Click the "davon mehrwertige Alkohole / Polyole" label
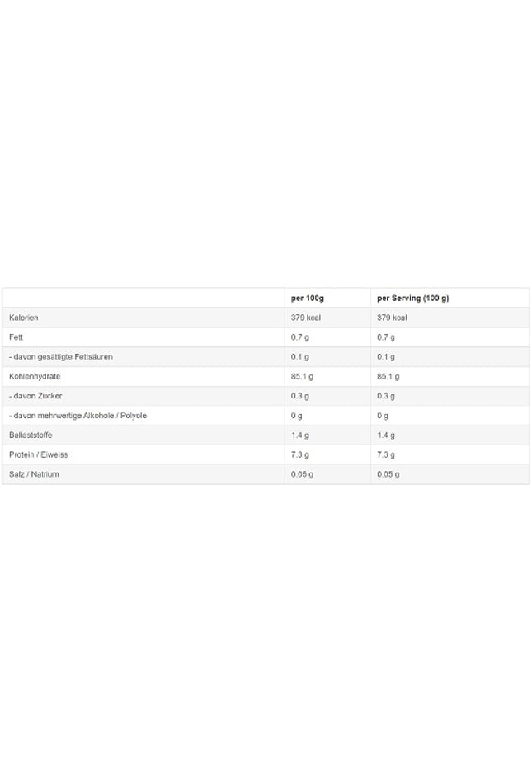The width and height of the screenshot is (532, 772). click(78, 416)
